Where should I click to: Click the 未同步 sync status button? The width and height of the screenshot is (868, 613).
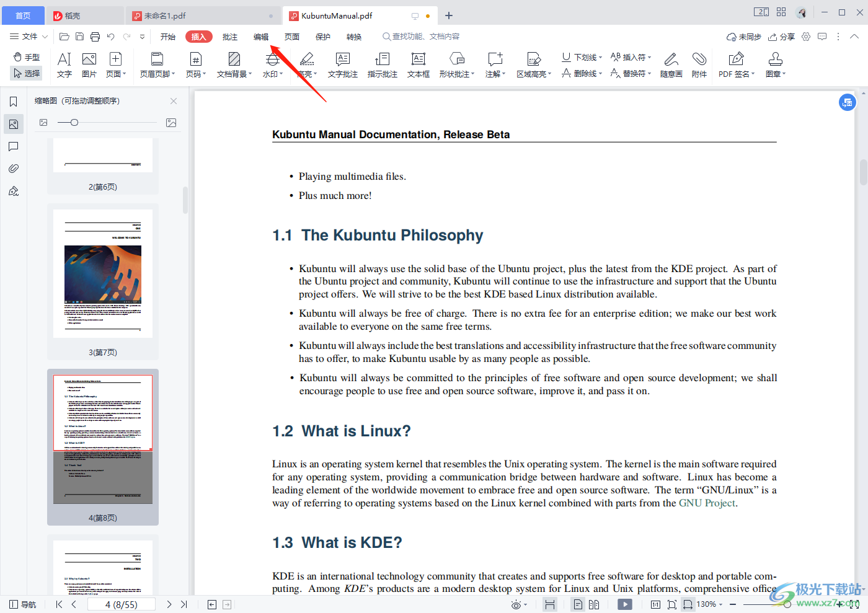click(744, 37)
